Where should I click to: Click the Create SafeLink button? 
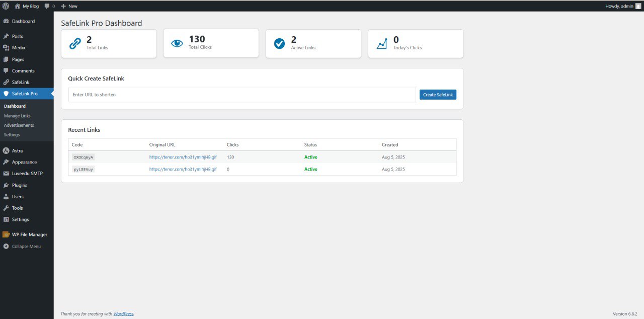point(438,95)
